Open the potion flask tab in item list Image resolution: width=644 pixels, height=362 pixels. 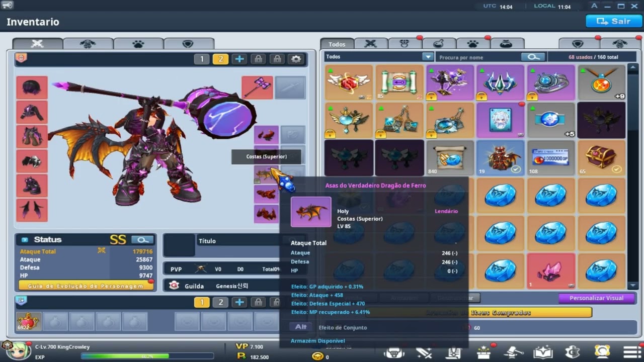[x=438, y=44]
